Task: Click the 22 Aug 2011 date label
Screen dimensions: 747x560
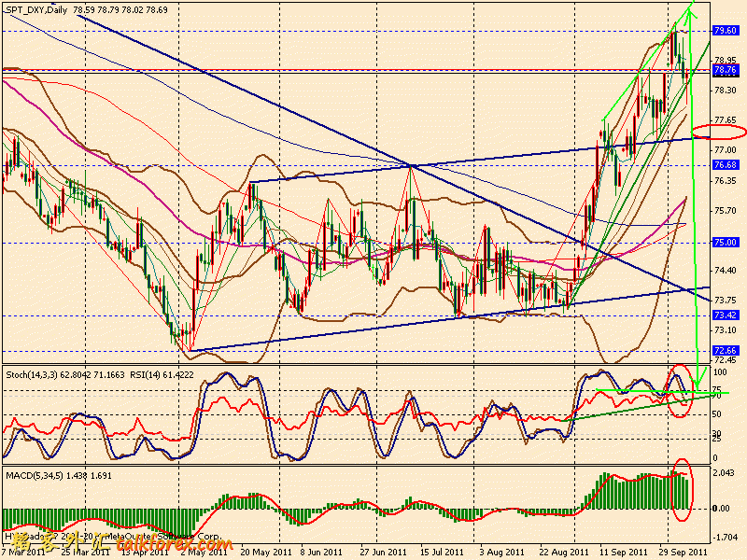Action: pyautogui.click(x=564, y=552)
